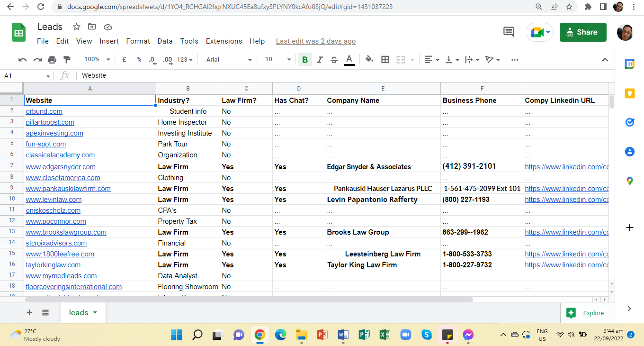The height and width of the screenshot is (346, 644).
Task: Open Excel from the taskbar
Action: pos(384,335)
